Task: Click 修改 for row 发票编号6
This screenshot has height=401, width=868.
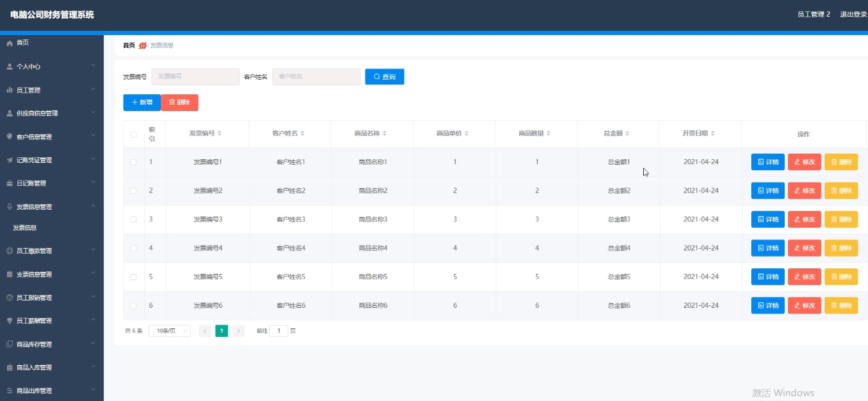Action: pyautogui.click(x=804, y=305)
